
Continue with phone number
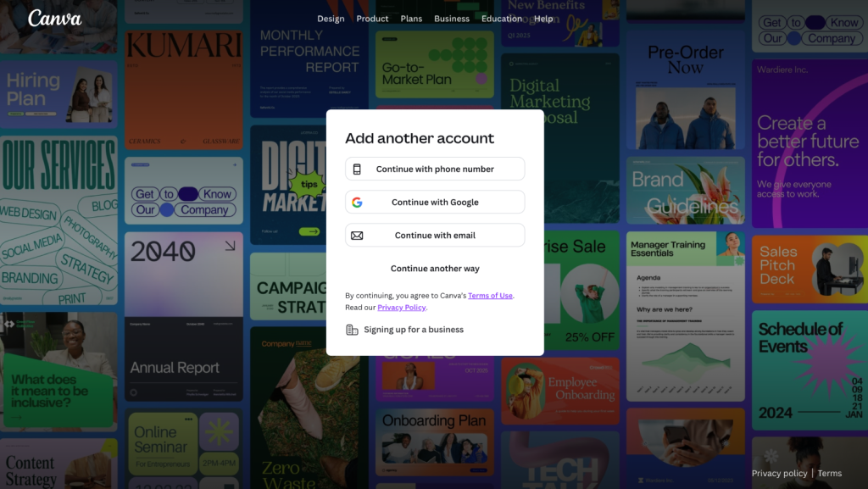[435, 169]
